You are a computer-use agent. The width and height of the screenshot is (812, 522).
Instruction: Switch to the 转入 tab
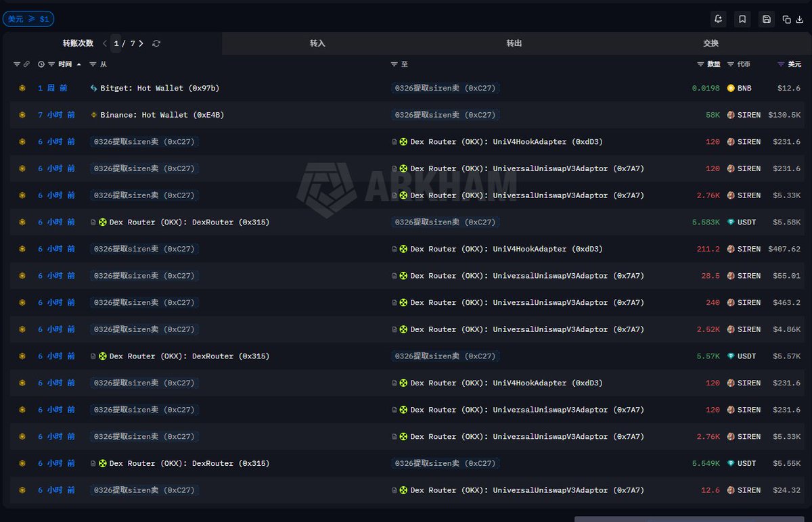317,43
